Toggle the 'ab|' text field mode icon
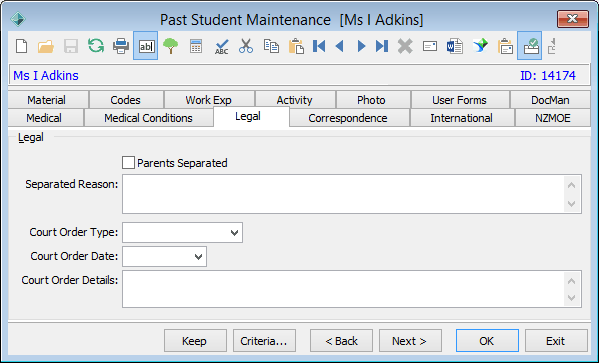This screenshot has width=599, height=363. tap(146, 46)
